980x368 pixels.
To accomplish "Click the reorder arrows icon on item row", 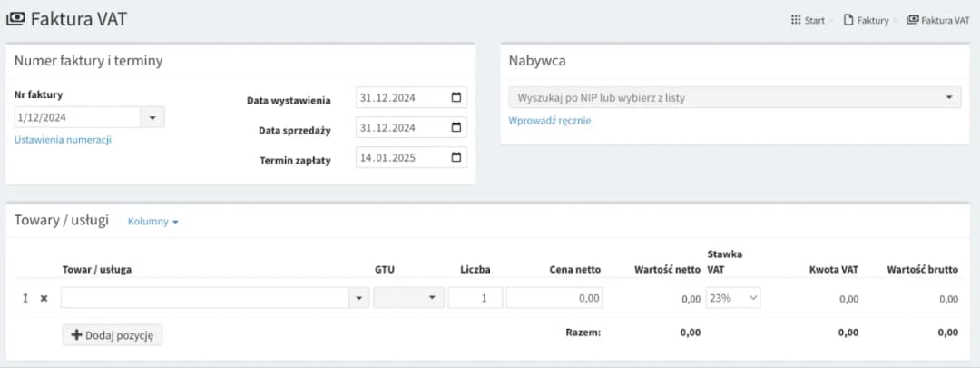I will 25,298.
